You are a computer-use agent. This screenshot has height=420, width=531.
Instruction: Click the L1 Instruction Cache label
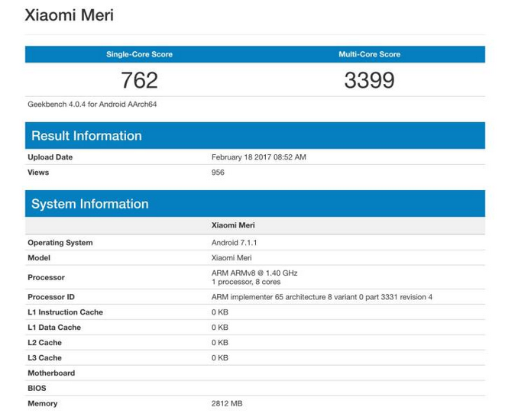pos(66,312)
